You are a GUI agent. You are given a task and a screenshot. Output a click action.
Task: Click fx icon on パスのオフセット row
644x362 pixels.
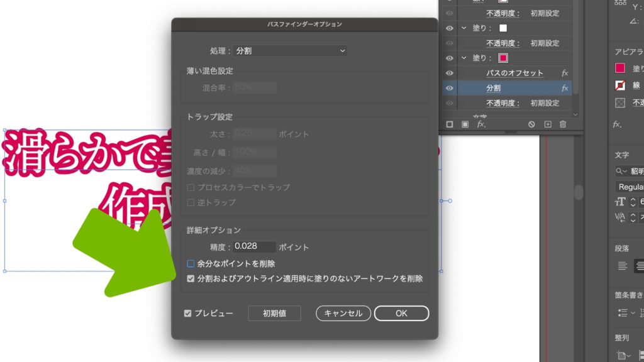click(x=565, y=74)
